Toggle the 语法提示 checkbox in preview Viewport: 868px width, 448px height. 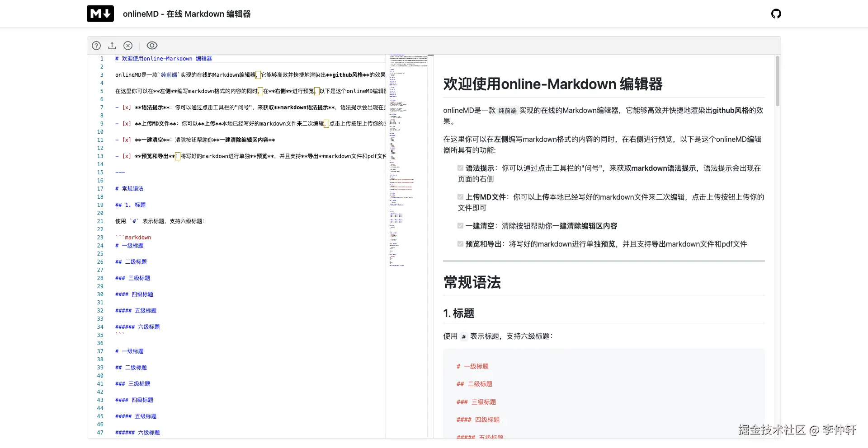(x=460, y=168)
